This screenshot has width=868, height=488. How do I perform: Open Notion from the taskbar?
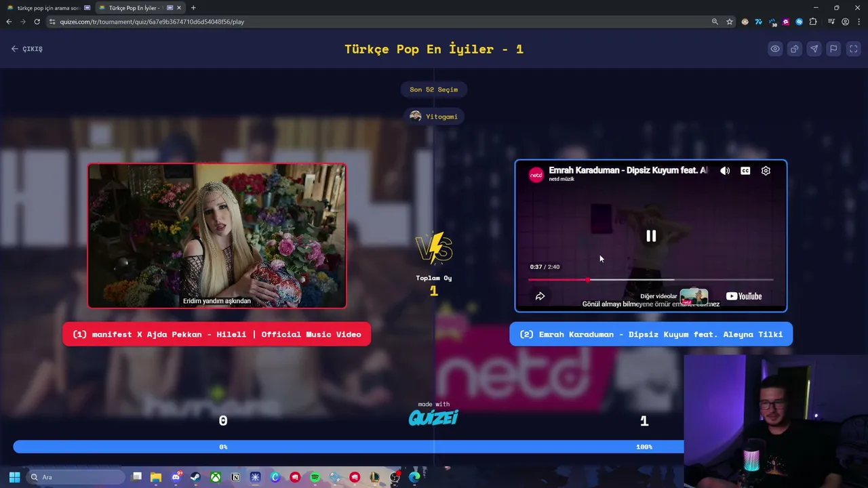235,477
